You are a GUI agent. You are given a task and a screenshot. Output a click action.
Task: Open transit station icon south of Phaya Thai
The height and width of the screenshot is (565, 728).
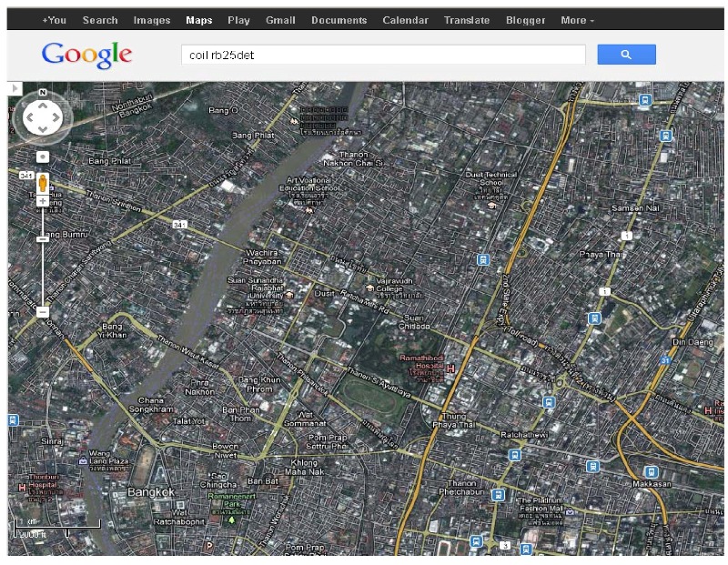[594, 318]
